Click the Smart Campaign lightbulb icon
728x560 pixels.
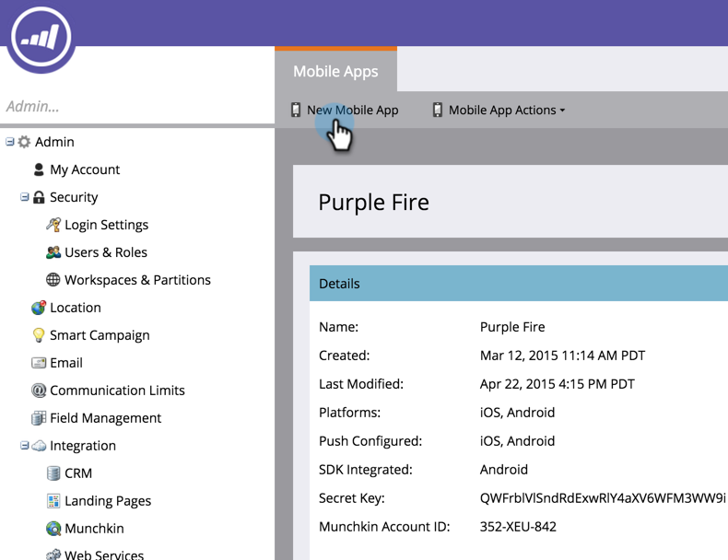pos(39,335)
